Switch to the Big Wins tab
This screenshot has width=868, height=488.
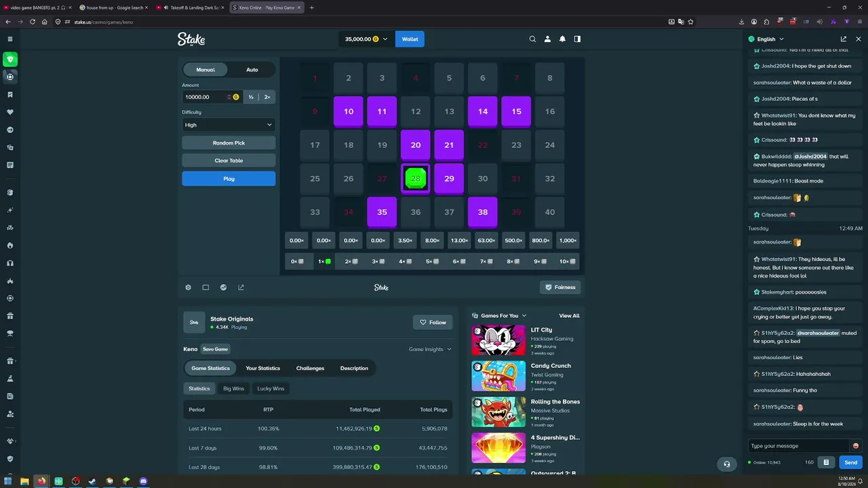[233, 389]
